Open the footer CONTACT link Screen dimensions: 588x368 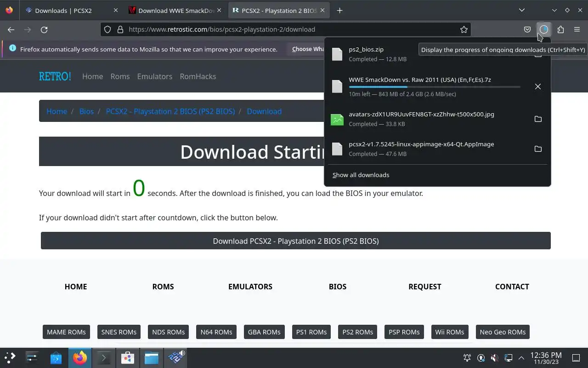[512, 287]
